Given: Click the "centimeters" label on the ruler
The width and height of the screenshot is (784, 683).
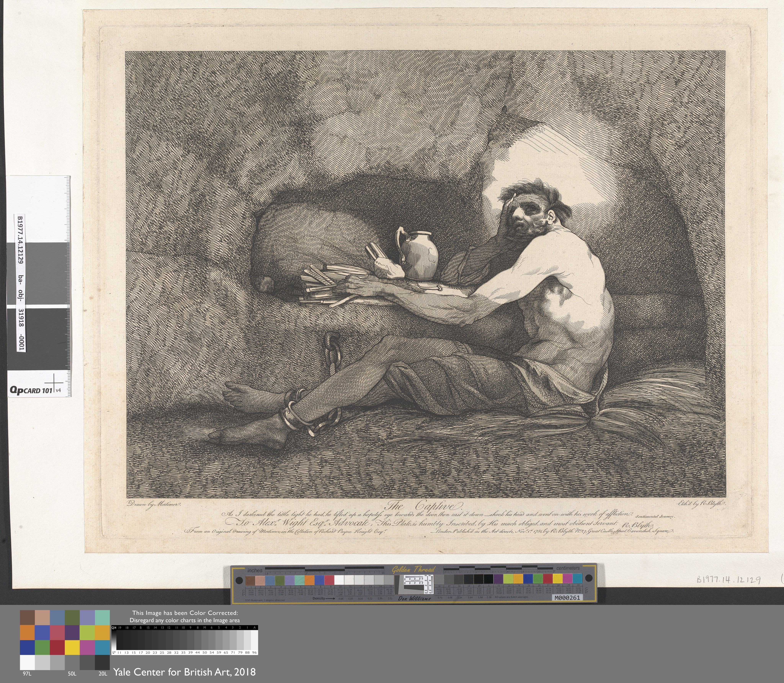Looking at the screenshot, I should coord(568,568).
